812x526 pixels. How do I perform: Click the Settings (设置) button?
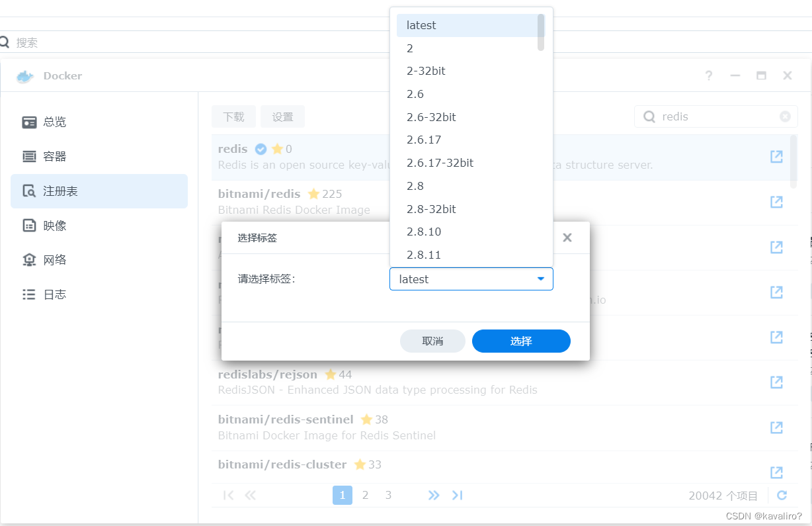pos(282,116)
